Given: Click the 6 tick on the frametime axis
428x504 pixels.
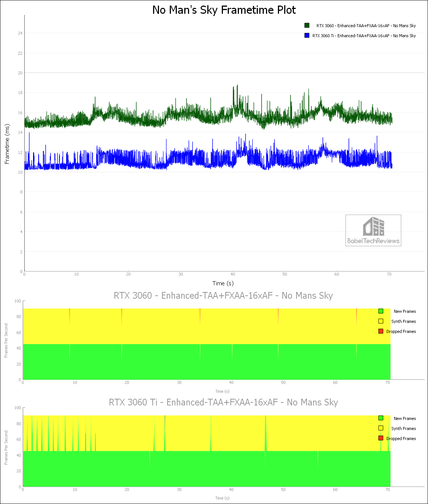Looking at the screenshot, I should 21,212.
